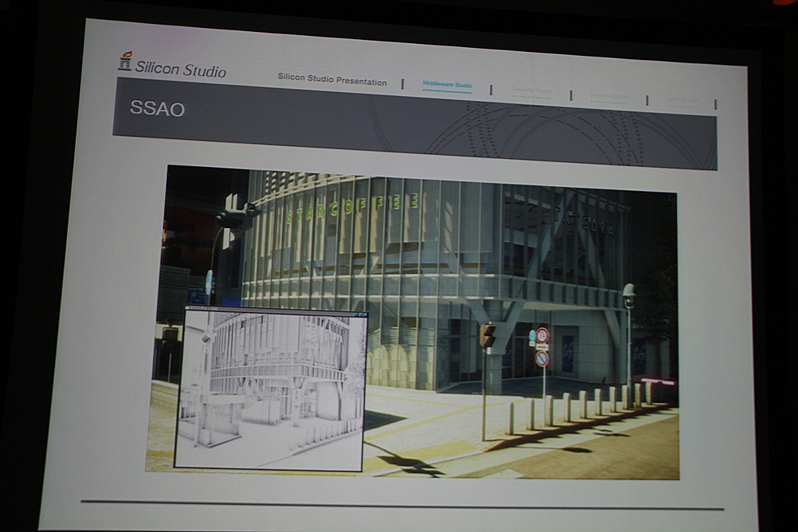Viewport: 798px width, 532px height.
Task: Switch to the faded Contents Studio tab
Action: (531, 91)
